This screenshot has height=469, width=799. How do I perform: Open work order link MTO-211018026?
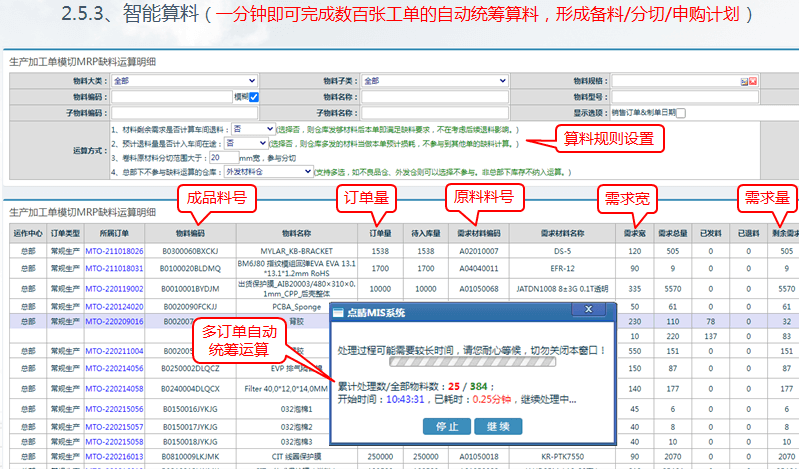[113, 251]
